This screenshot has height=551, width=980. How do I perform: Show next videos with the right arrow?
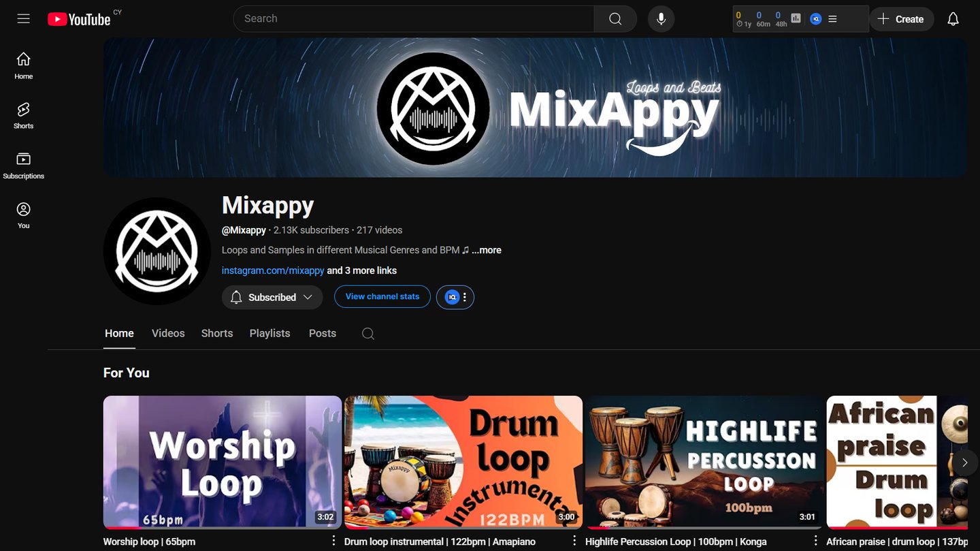pos(964,462)
